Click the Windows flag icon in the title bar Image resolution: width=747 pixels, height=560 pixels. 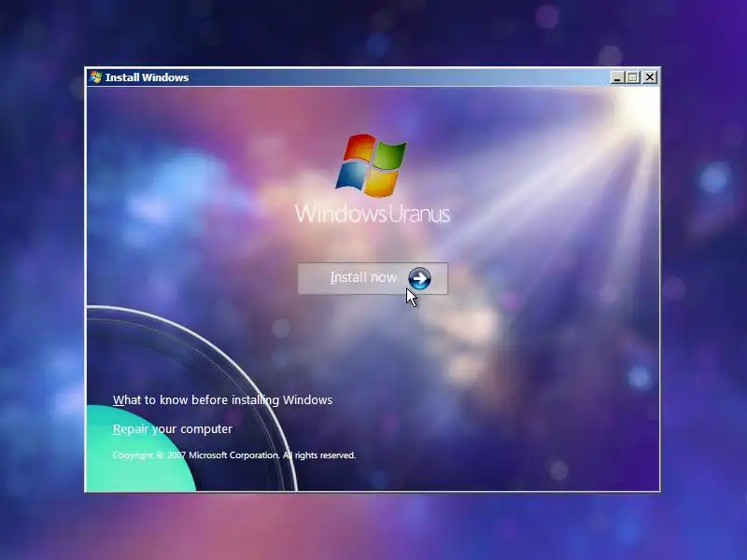coord(96,77)
